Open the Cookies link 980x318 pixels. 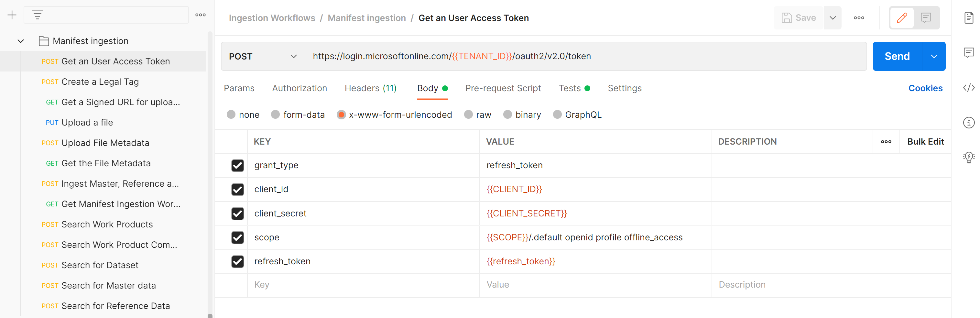pos(925,88)
